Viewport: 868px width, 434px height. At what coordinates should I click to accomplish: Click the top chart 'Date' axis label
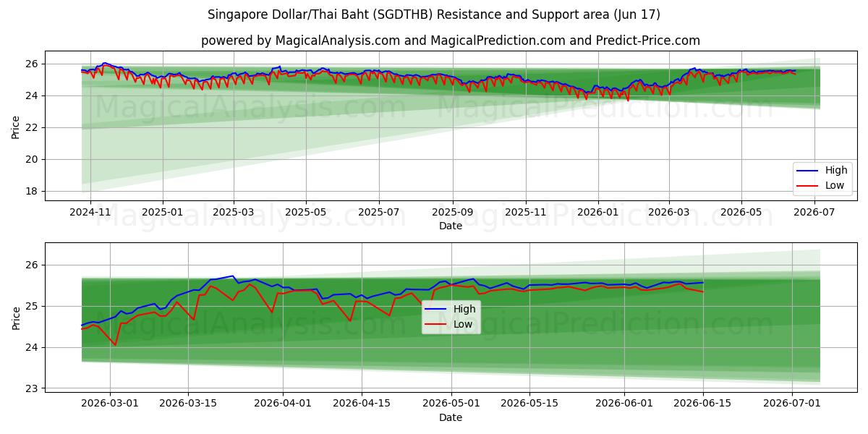(450, 226)
